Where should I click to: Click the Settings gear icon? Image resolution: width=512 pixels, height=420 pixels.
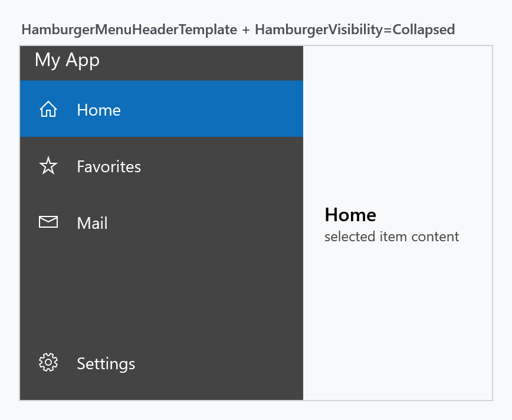click(x=48, y=362)
